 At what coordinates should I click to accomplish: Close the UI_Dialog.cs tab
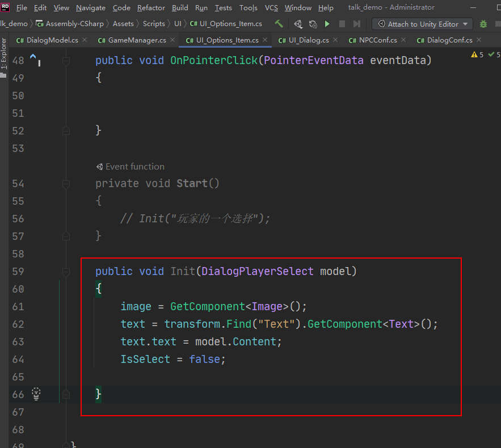(335, 40)
